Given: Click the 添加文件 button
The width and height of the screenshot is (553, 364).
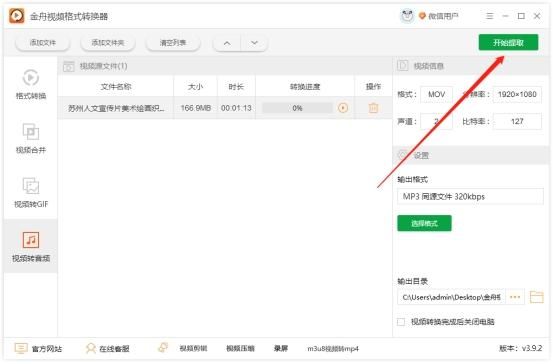Looking at the screenshot, I should pos(43,43).
